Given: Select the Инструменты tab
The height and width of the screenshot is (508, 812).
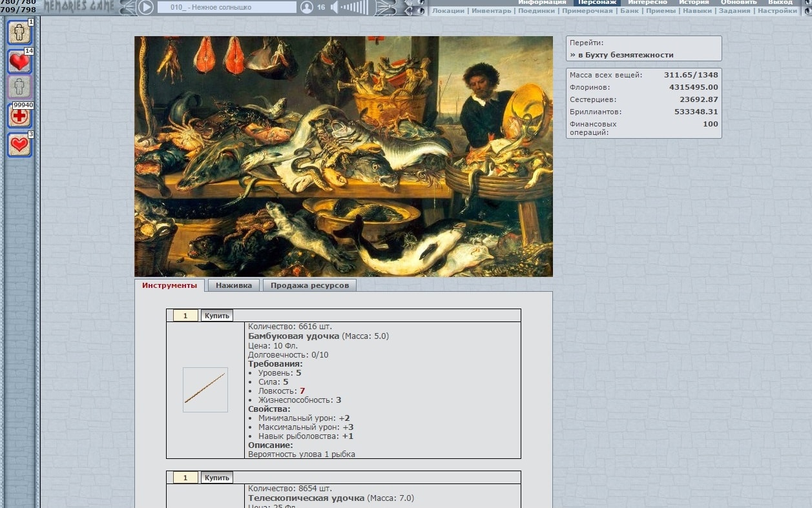Looking at the screenshot, I should (x=169, y=285).
